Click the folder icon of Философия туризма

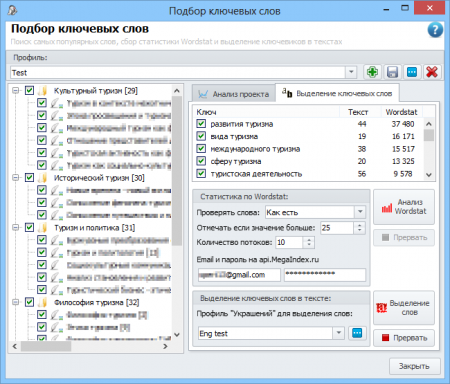(42, 302)
